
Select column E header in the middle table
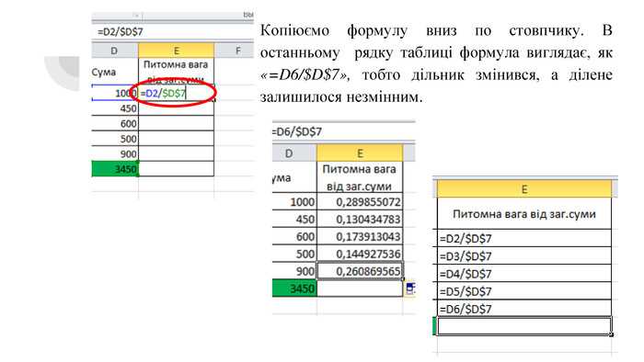[360, 153]
